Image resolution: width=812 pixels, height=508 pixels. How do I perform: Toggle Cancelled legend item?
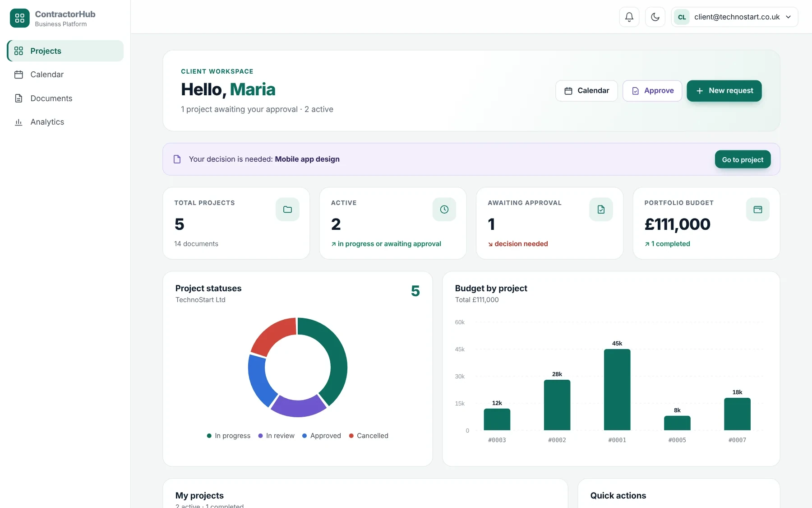pyautogui.click(x=369, y=436)
